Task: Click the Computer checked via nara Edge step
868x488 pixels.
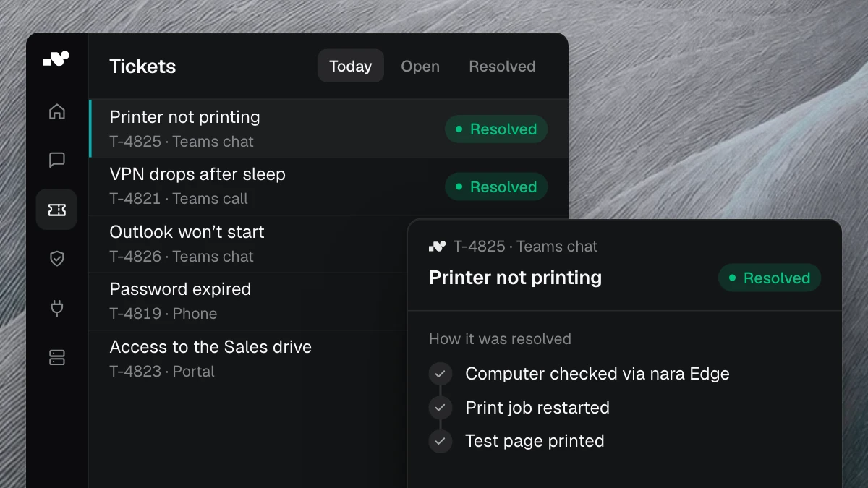Action: pos(597,374)
